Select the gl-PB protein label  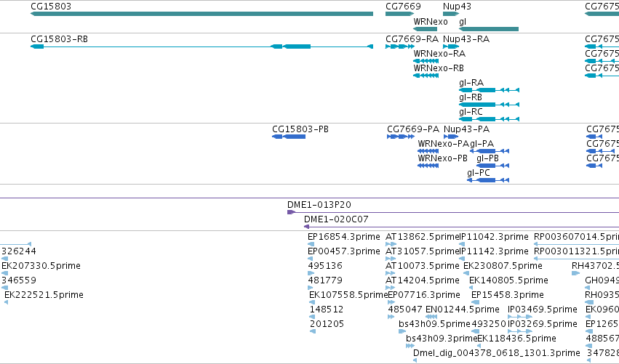[487, 158]
